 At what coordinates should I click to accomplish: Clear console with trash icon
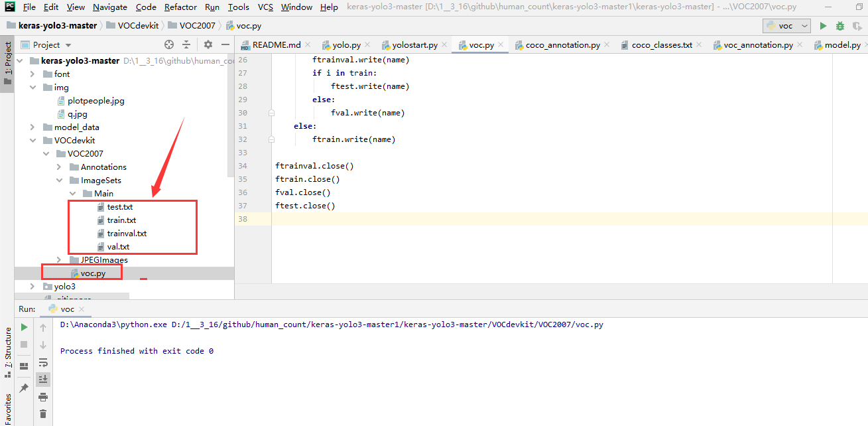pyautogui.click(x=43, y=414)
